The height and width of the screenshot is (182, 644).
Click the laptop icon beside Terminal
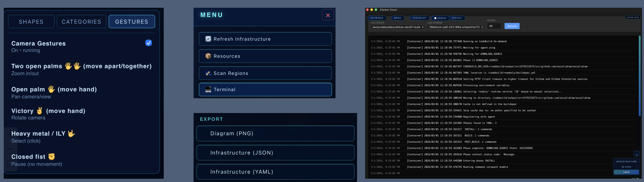[x=208, y=89]
